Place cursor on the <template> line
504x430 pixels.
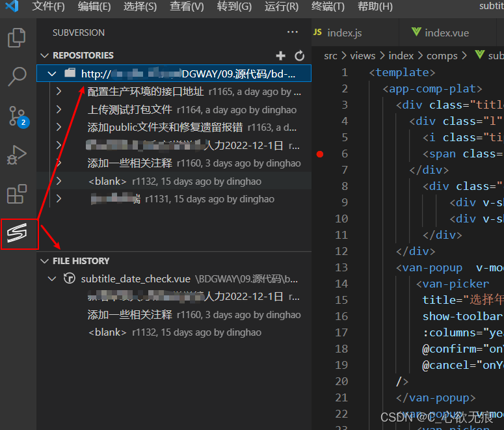click(x=402, y=72)
